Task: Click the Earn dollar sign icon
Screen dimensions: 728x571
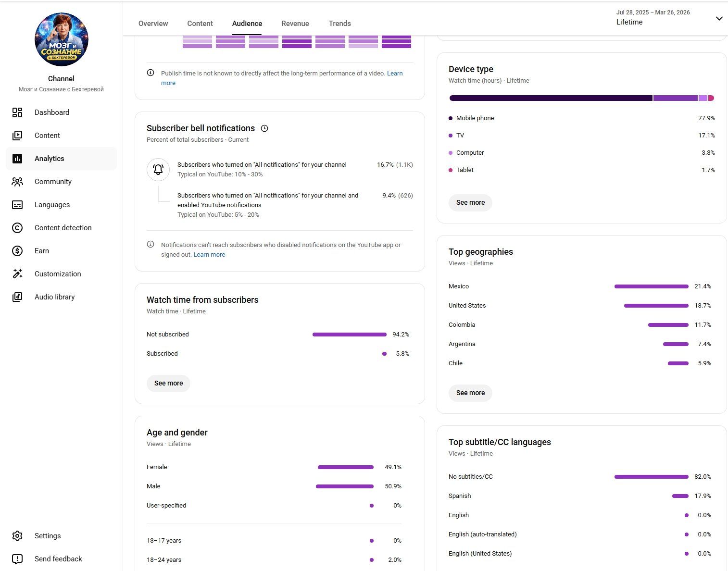Action: [x=17, y=251]
